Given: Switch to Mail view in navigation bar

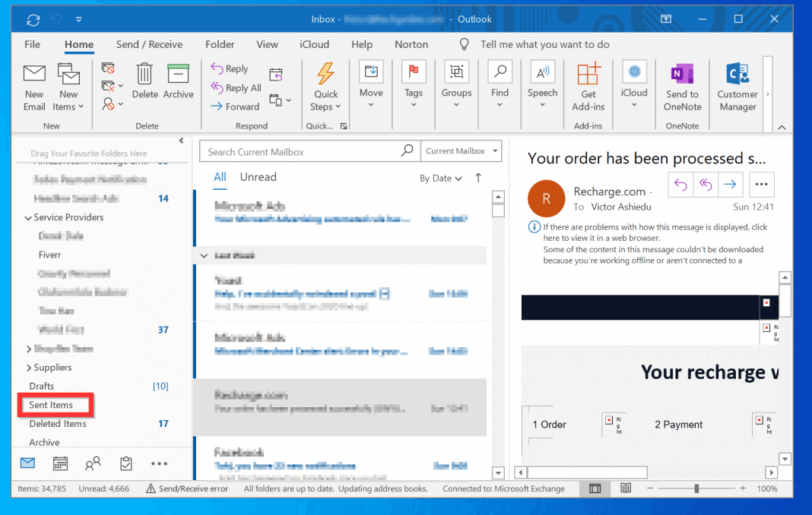Looking at the screenshot, I should [27, 463].
